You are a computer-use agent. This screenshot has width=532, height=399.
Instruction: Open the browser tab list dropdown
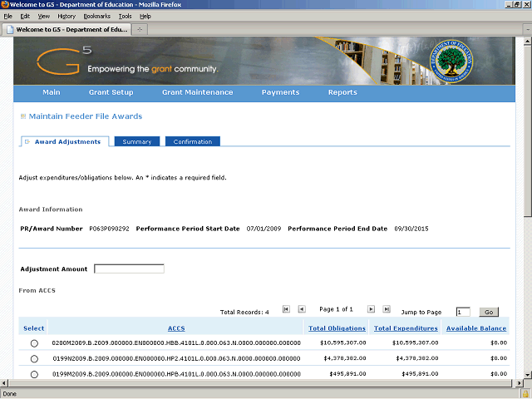click(x=528, y=30)
